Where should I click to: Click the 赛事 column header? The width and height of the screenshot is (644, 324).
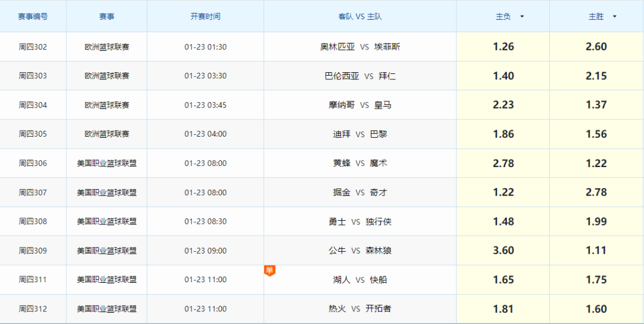click(107, 17)
